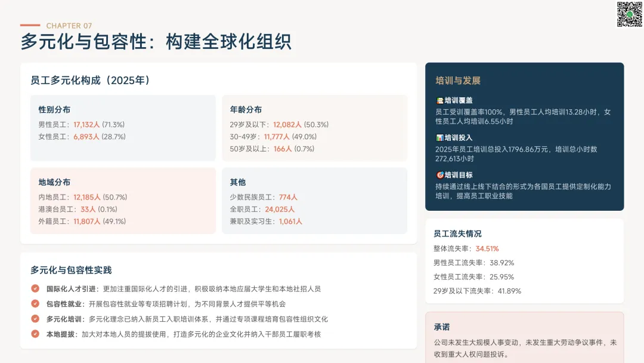Click the 内地员工 value 12,185人
The height and width of the screenshot is (363, 644).
click(87, 198)
